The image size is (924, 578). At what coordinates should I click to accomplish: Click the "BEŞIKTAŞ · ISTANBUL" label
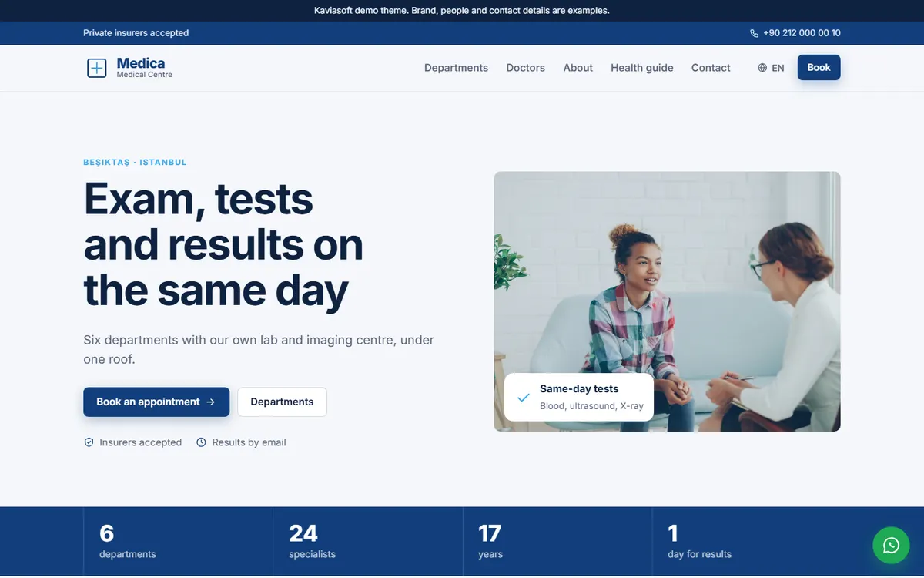pyautogui.click(x=135, y=163)
